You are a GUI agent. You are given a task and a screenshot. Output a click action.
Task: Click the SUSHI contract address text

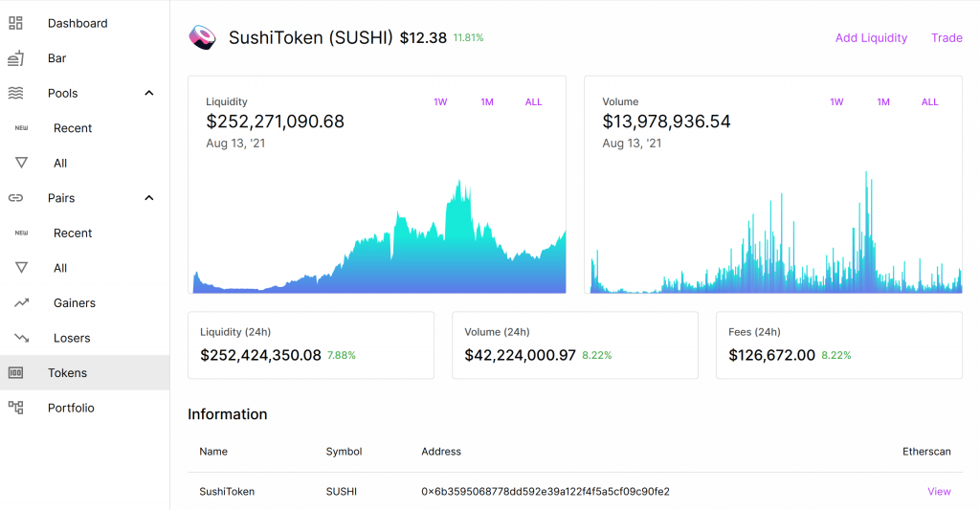tap(545, 491)
